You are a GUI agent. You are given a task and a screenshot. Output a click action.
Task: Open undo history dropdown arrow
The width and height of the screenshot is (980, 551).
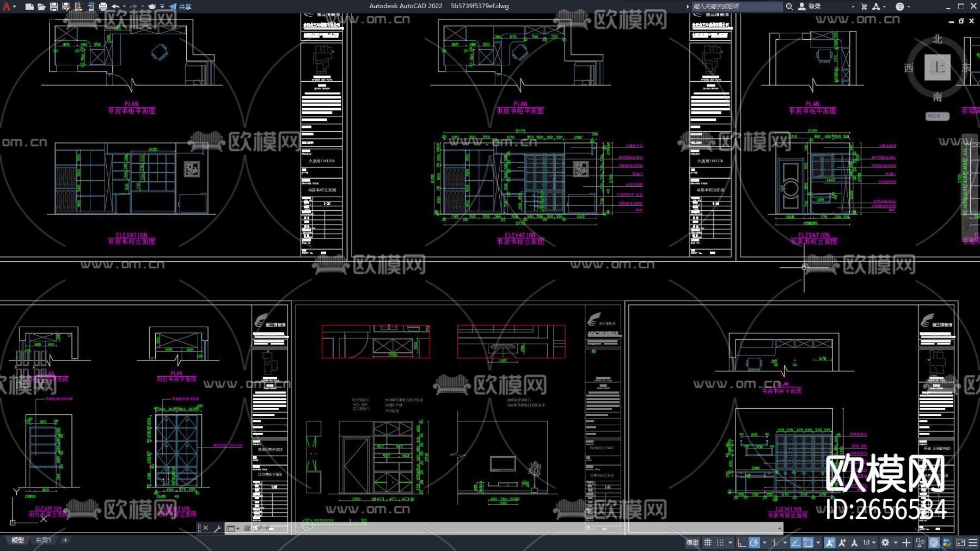(x=125, y=7)
